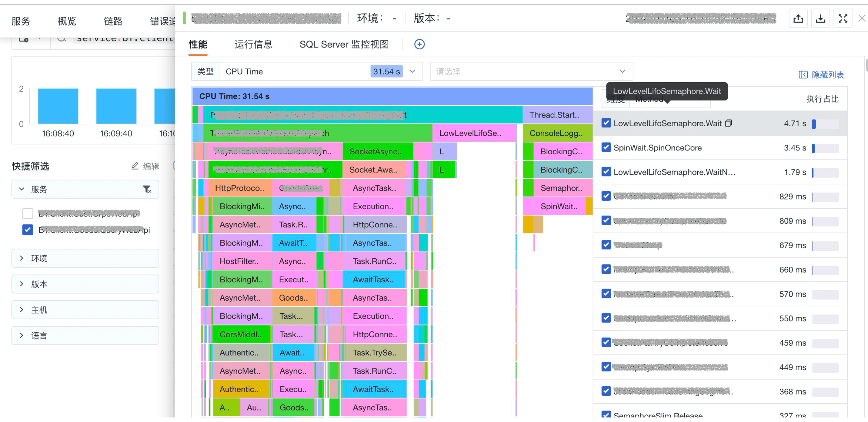Toggle fullscreen with the expand icon
This screenshot has width=868, height=422.
[x=843, y=18]
